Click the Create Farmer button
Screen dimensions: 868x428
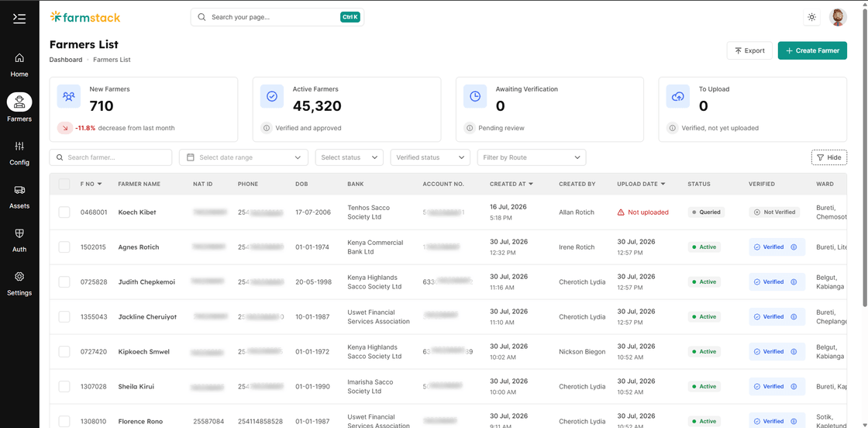click(x=812, y=50)
